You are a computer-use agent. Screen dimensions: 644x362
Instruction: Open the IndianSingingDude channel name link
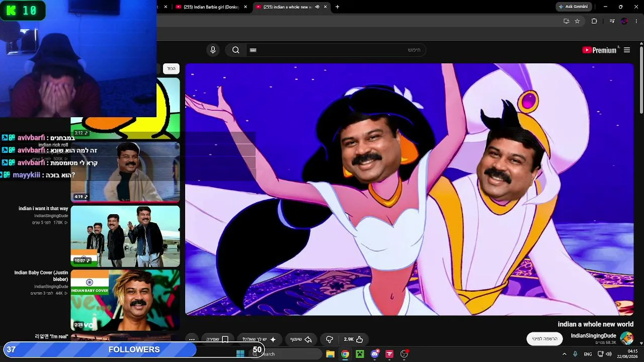point(593,336)
